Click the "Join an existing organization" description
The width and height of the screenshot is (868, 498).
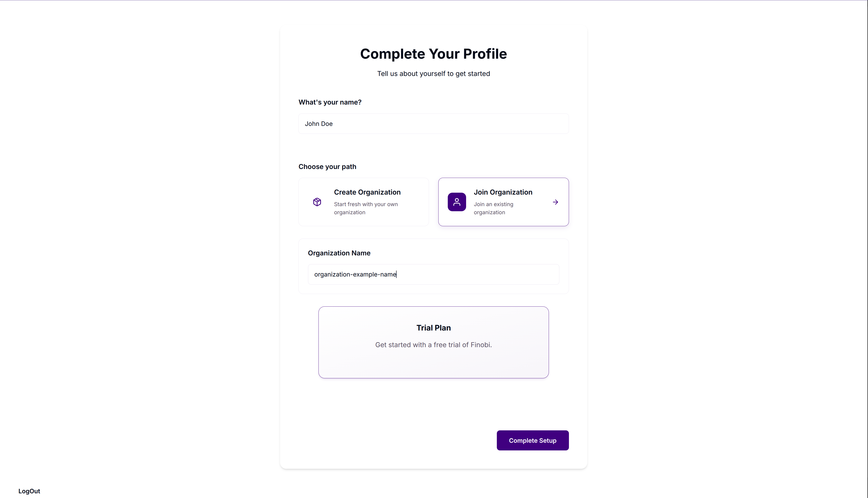point(493,208)
